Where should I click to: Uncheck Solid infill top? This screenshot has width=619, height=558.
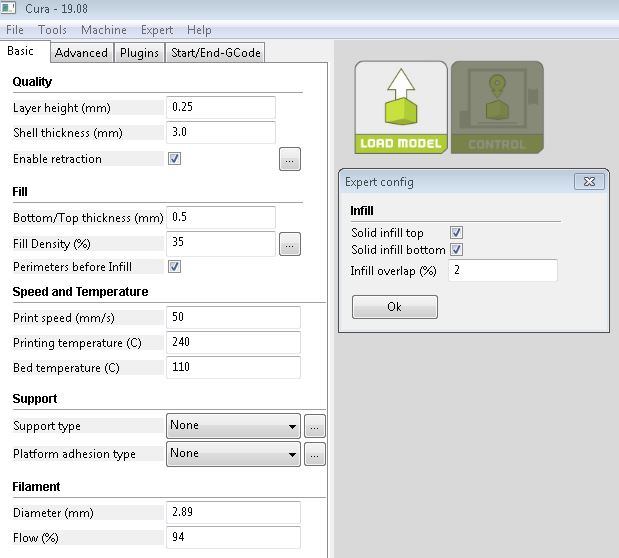tap(457, 232)
